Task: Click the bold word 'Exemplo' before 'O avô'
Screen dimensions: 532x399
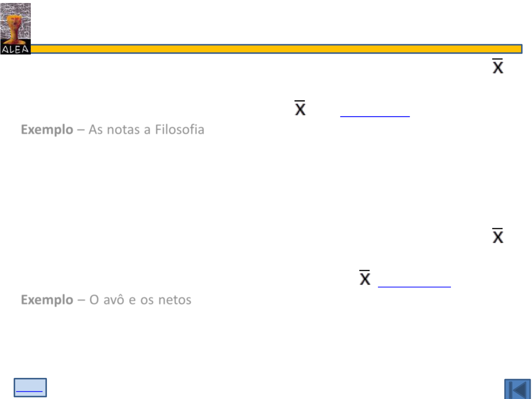Action: click(x=47, y=300)
